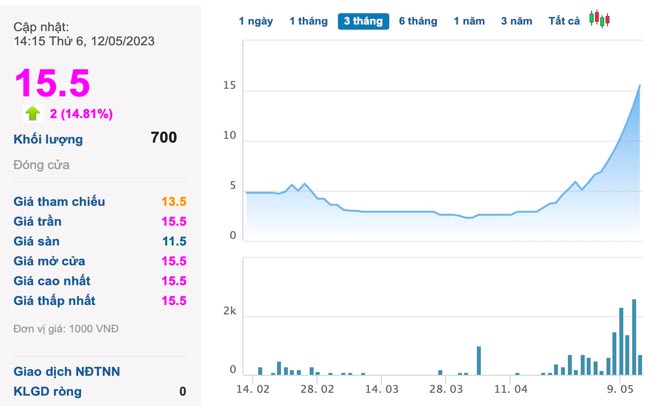Select the 3 năm time range
Viewport: 650px width, 406px height.
pos(517,21)
